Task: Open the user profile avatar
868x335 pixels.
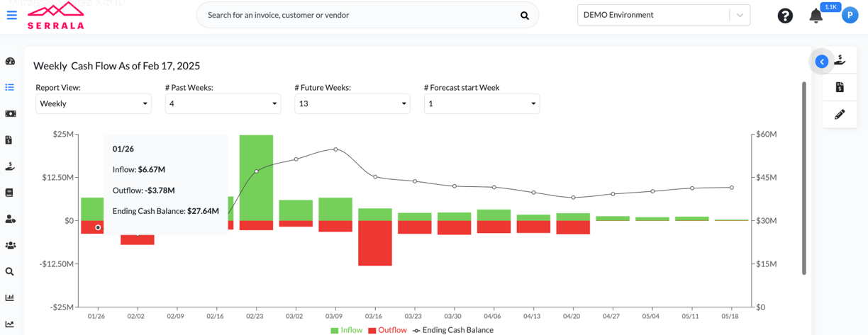Action: pos(850,15)
